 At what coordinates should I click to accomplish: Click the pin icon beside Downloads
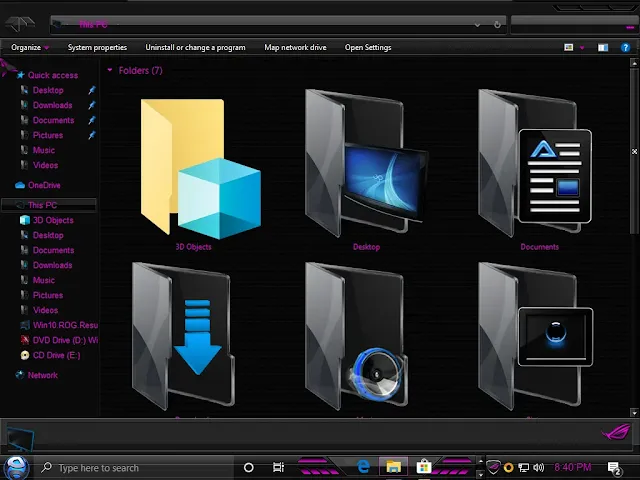tap(92, 105)
